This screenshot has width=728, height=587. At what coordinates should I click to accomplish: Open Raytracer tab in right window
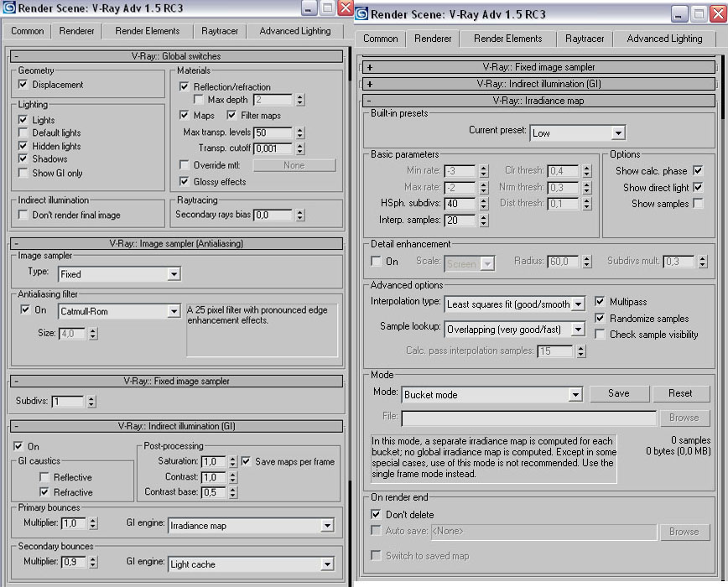tap(585, 39)
